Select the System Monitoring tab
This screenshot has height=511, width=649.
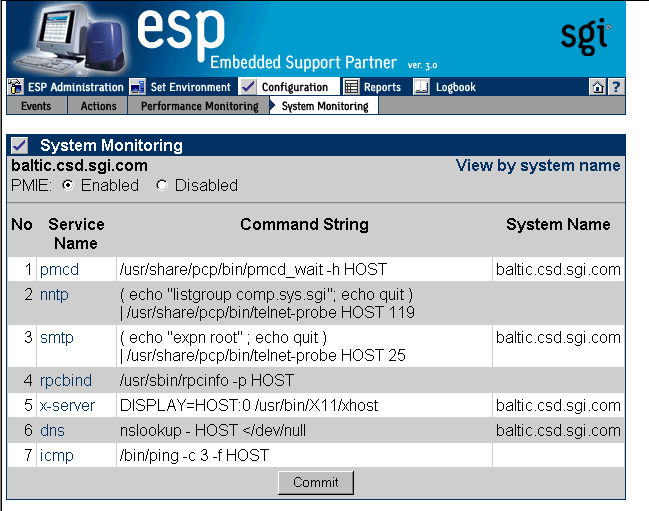[325, 106]
